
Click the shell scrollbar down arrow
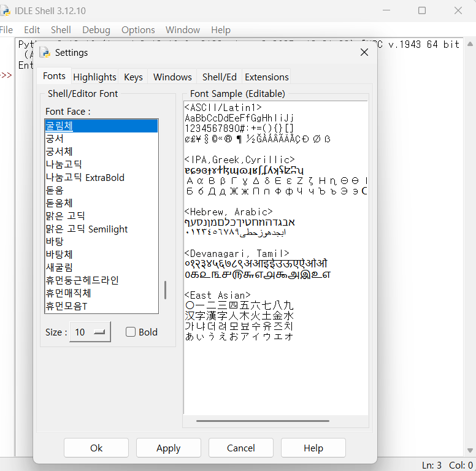(470, 450)
